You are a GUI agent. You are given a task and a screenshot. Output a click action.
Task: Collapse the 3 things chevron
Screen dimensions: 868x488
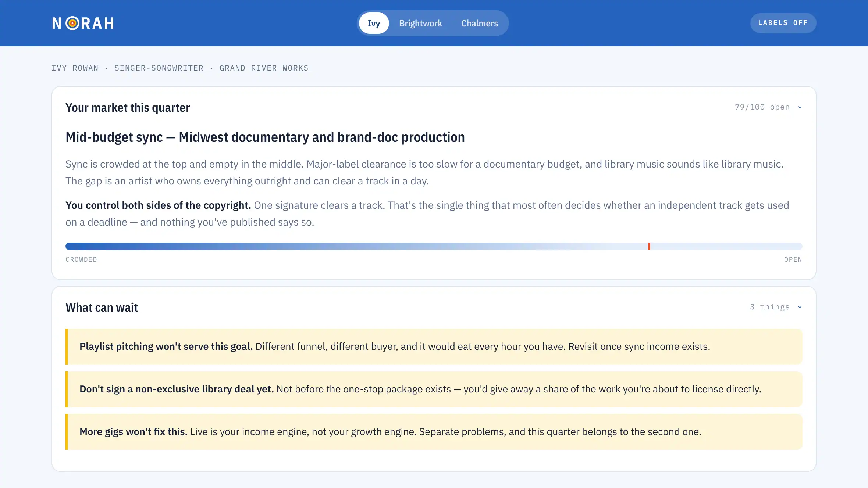(x=800, y=307)
